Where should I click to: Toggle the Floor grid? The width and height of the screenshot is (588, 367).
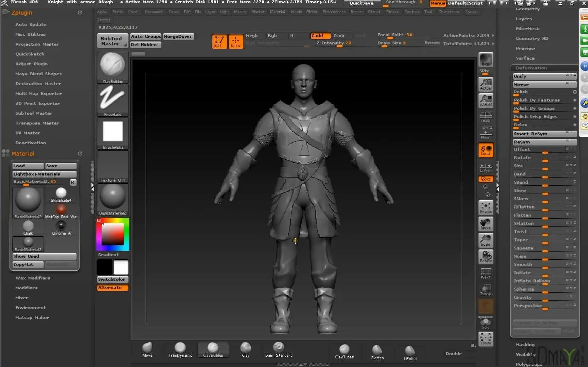click(x=486, y=134)
